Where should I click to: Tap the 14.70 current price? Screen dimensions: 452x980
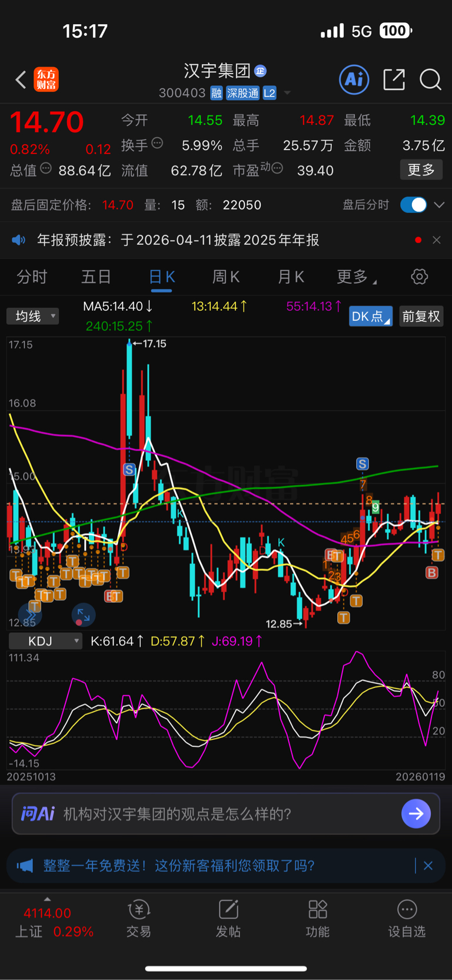tap(47, 122)
